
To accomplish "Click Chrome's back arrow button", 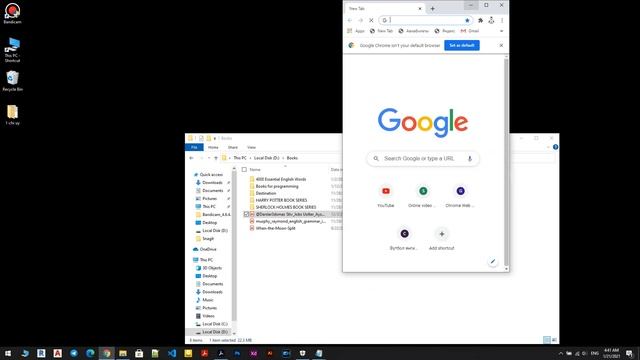I will coord(350,20).
